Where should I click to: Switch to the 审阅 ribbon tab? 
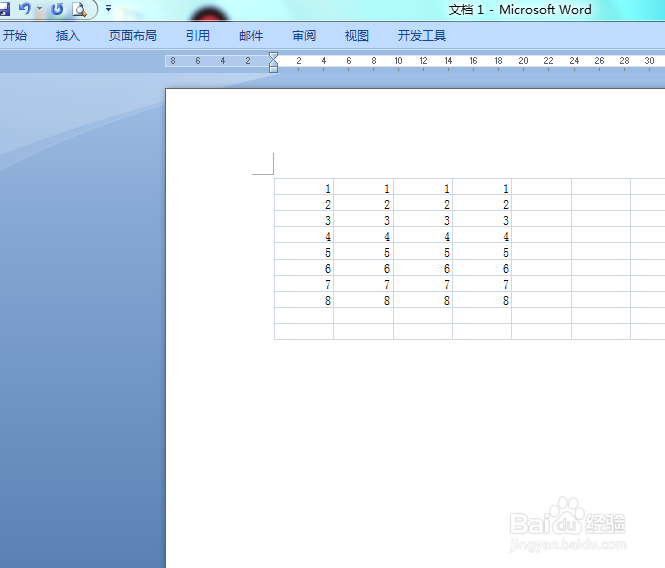(304, 36)
